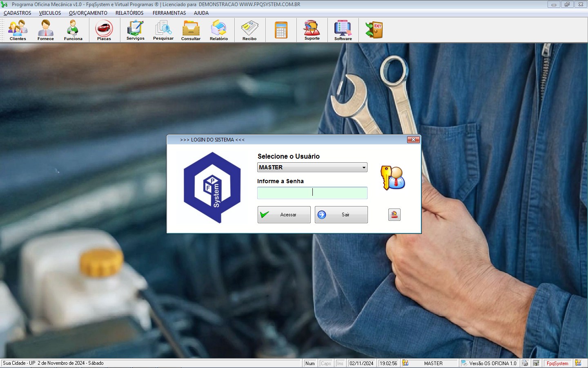Open the CADASTROS menu
This screenshot has height=368, width=588.
[18, 13]
